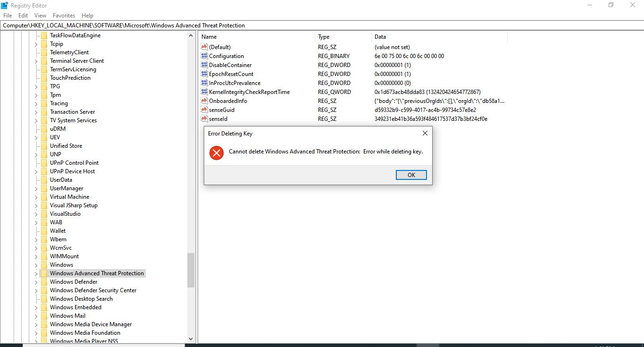
Task: Select the (Default) string value icon
Action: (204, 47)
